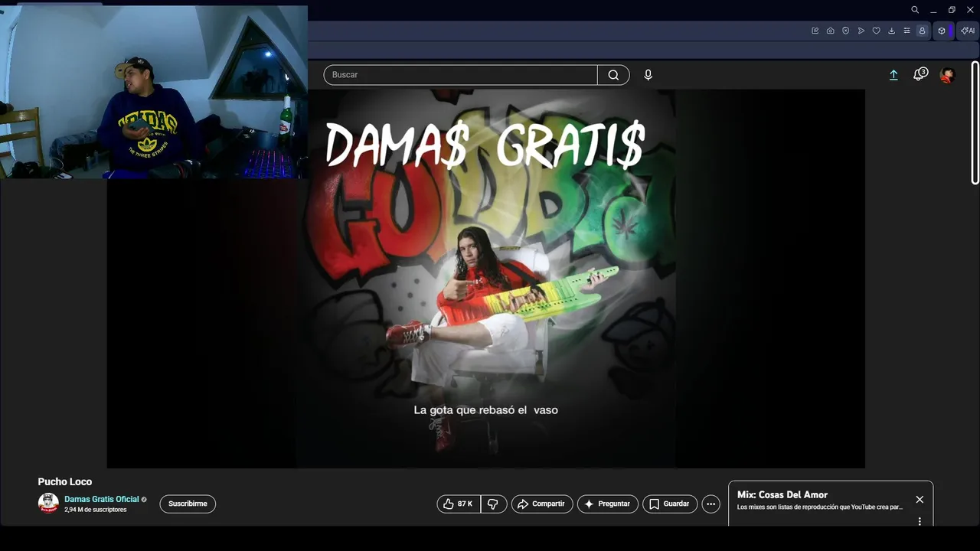
Task: Click the page vertical scrollbar
Action: point(975,122)
